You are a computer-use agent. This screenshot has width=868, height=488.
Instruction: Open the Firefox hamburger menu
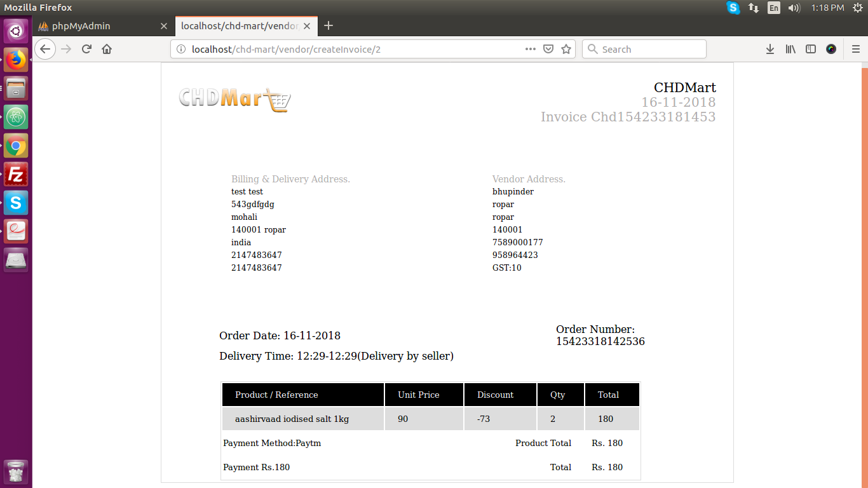click(855, 49)
